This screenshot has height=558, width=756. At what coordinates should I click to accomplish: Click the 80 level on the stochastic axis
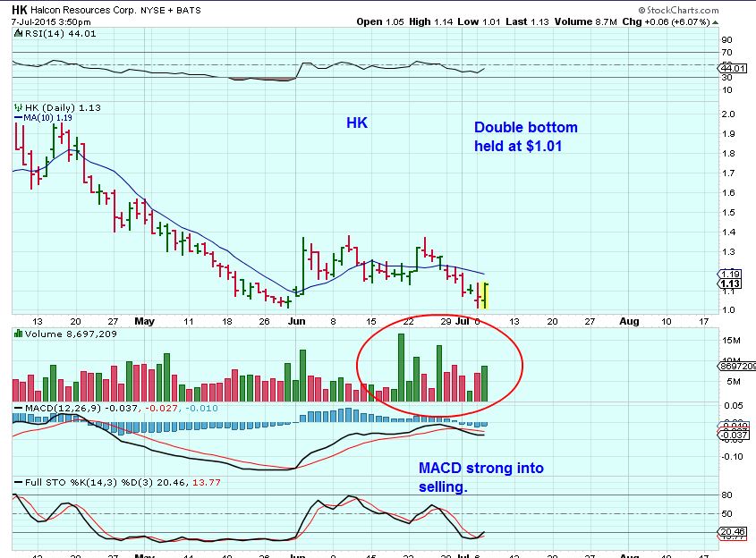[726, 495]
